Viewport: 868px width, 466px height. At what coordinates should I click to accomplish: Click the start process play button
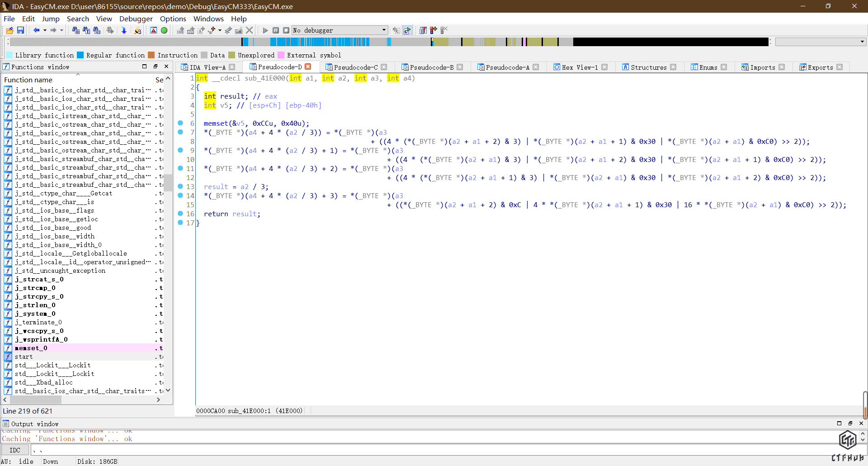point(265,30)
